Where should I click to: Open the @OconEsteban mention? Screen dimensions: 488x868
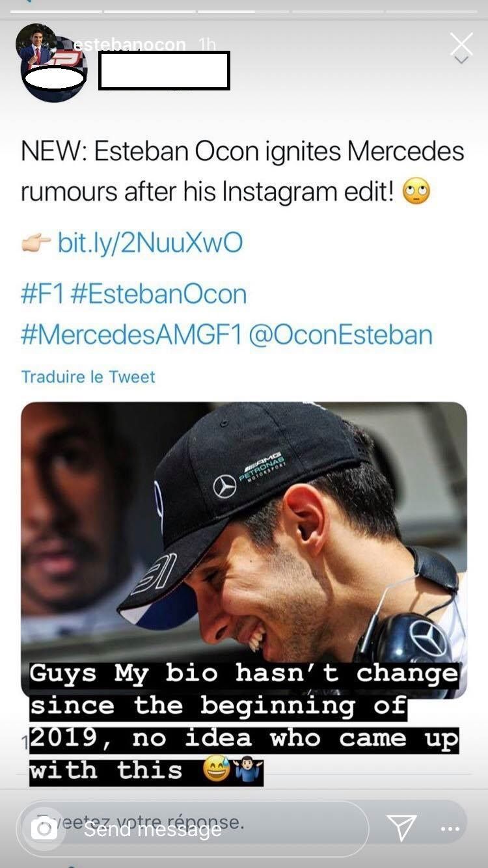click(340, 334)
